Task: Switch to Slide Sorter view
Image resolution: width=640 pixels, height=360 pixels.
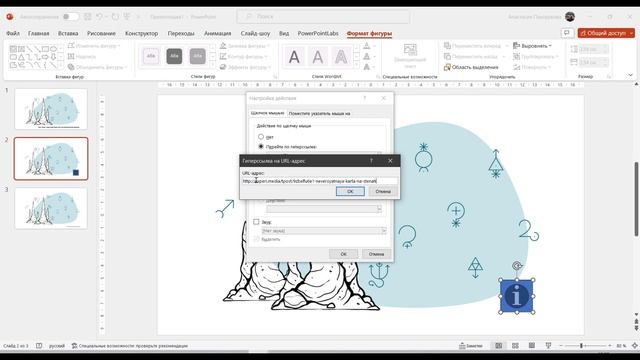Action: click(x=515, y=346)
